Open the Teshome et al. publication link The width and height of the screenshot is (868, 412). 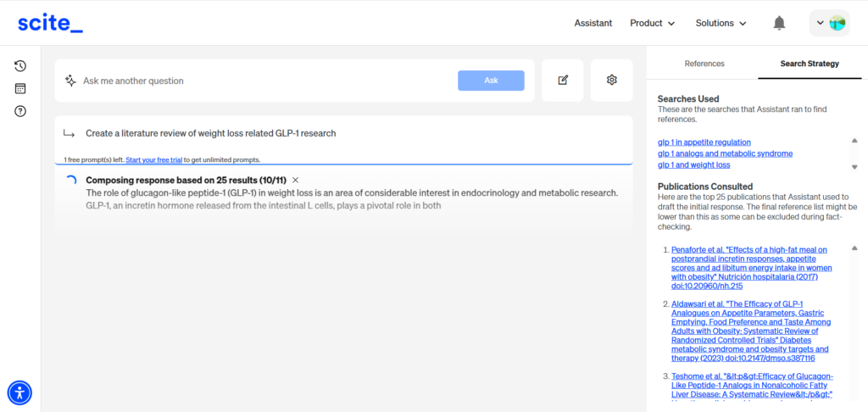(753, 386)
